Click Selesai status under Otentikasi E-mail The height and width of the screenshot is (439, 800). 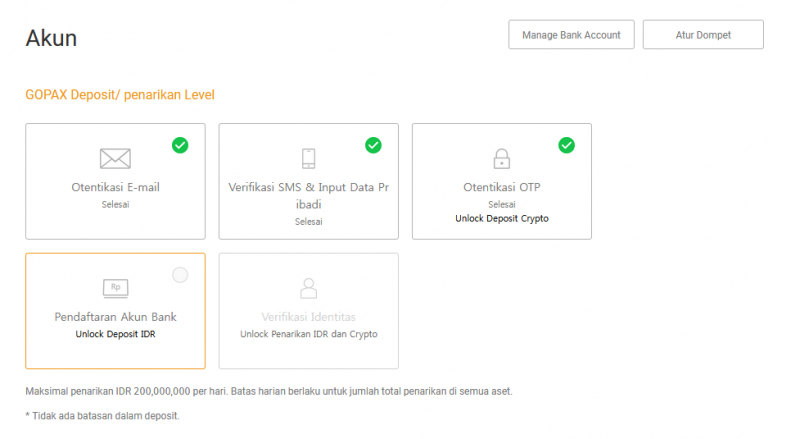(115, 205)
